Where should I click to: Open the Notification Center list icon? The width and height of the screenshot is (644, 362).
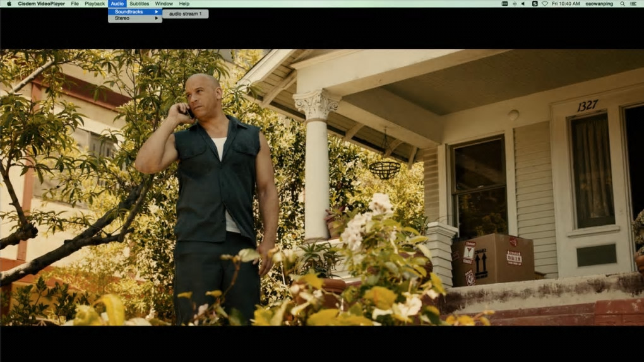[633, 4]
